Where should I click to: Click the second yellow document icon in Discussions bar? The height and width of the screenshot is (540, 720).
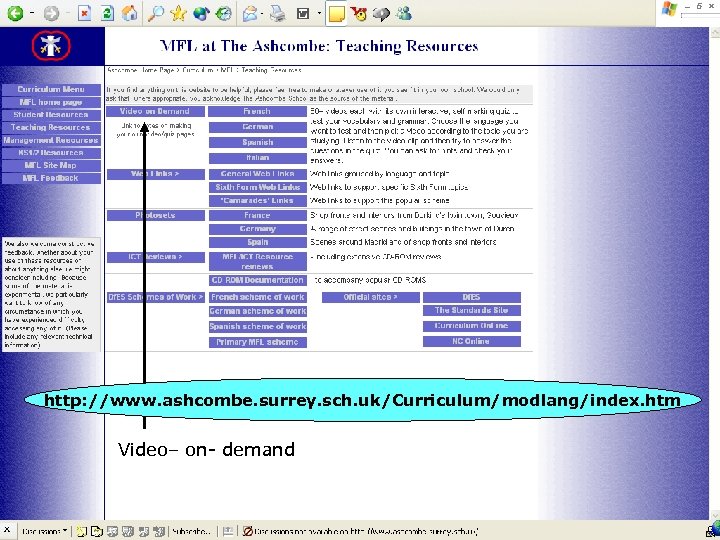(97, 531)
